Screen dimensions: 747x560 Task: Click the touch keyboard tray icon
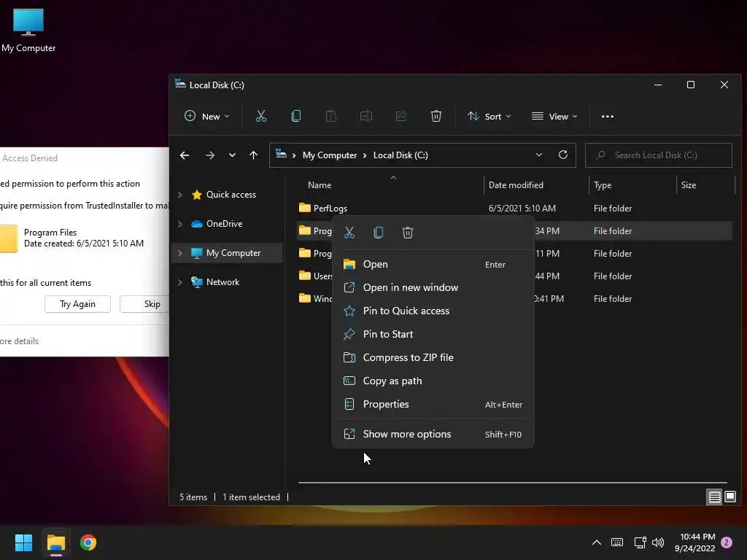[617, 542]
